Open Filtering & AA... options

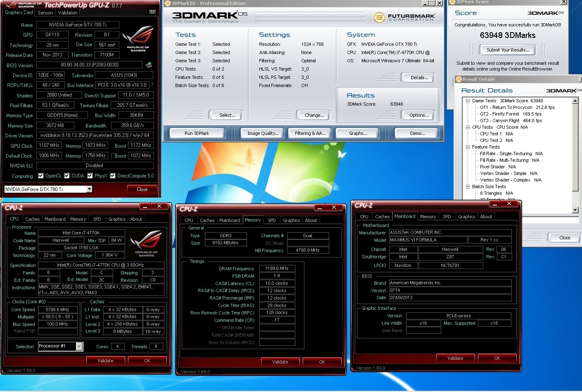pyautogui.click(x=310, y=133)
